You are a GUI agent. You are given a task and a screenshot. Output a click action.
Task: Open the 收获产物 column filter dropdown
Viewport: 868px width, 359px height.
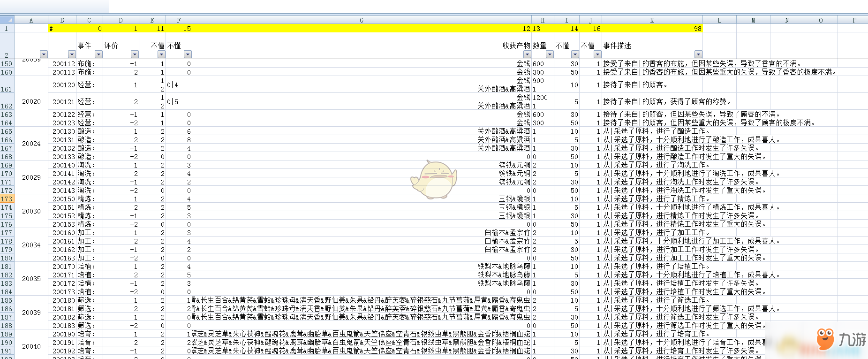click(x=527, y=54)
